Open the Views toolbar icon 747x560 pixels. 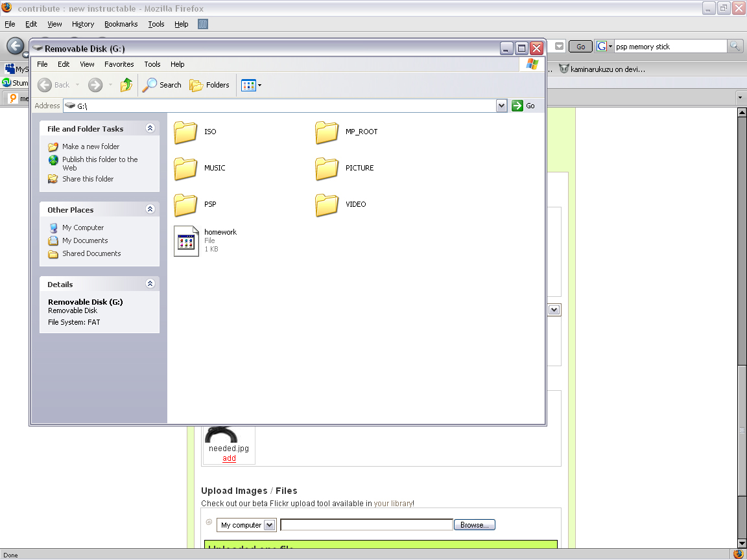point(249,85)
